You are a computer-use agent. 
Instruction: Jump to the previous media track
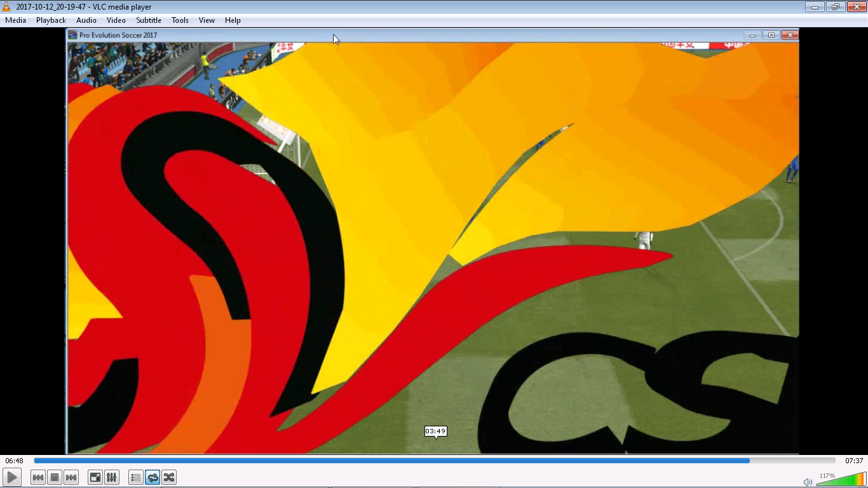tap(38, 477)
